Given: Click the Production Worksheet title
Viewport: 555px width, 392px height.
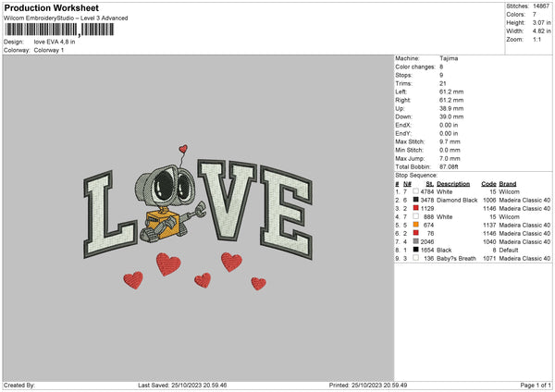Looking at the screenshot, I should [50, 7].
